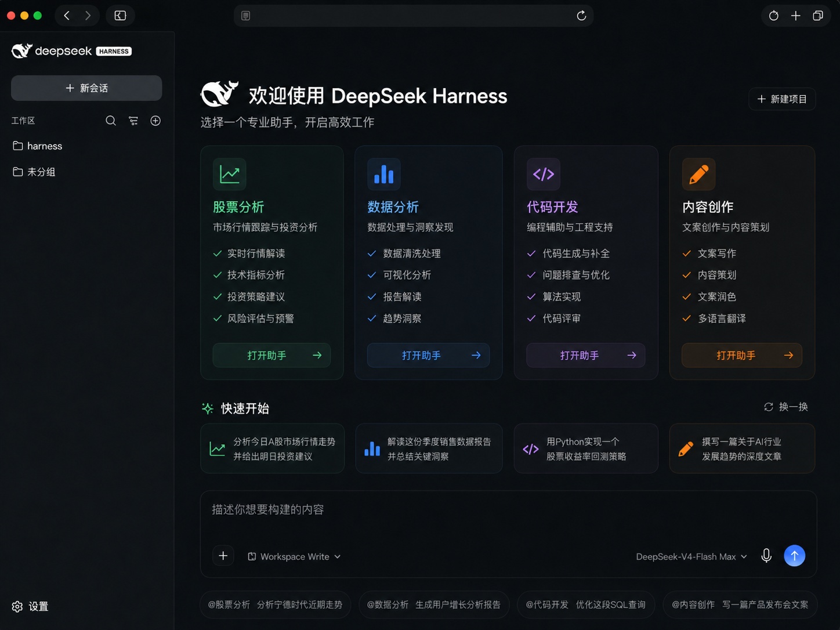Image resolution: width=840 pixels, height=630 pixels.
Task: Select quick start 用Python实现一个股票收益率回测策略
Action: coord(586,448)
